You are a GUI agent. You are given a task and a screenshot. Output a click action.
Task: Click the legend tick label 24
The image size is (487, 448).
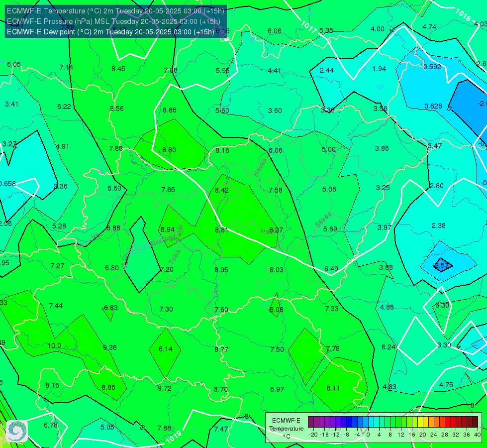[x=434, y=435]
